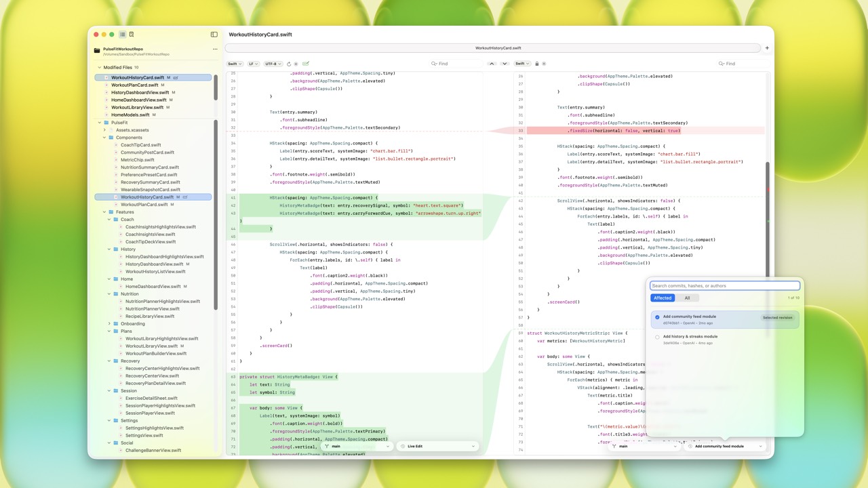Open the left main branch dropdown
Image resolution: width=868 pixels, height=488 pixels.
tap(357, 447)
